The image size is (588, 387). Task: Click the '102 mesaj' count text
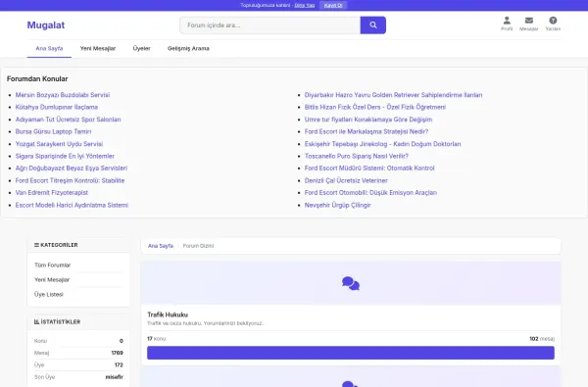coord(542,339)
